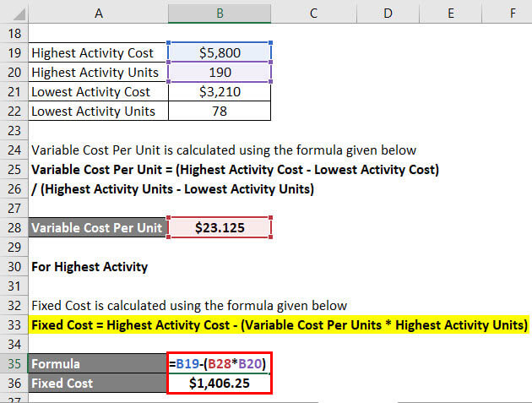
Task: Select row 20 header
Action: [14, 72]
